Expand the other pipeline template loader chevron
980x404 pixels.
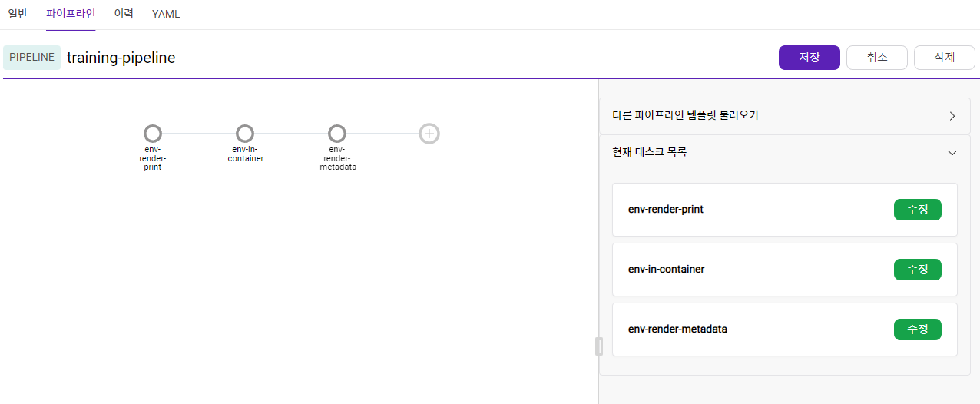[952, 116]
